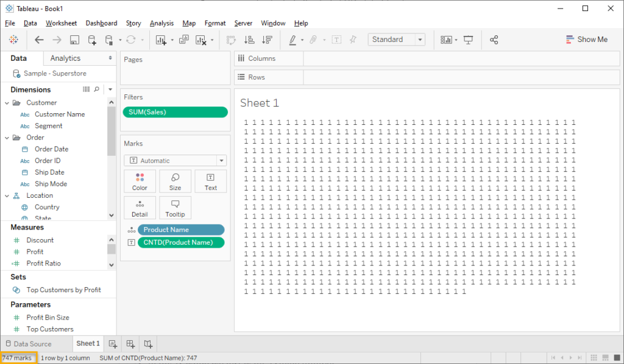Open the Dimensions pane dropdown arrow

(110, 89)
